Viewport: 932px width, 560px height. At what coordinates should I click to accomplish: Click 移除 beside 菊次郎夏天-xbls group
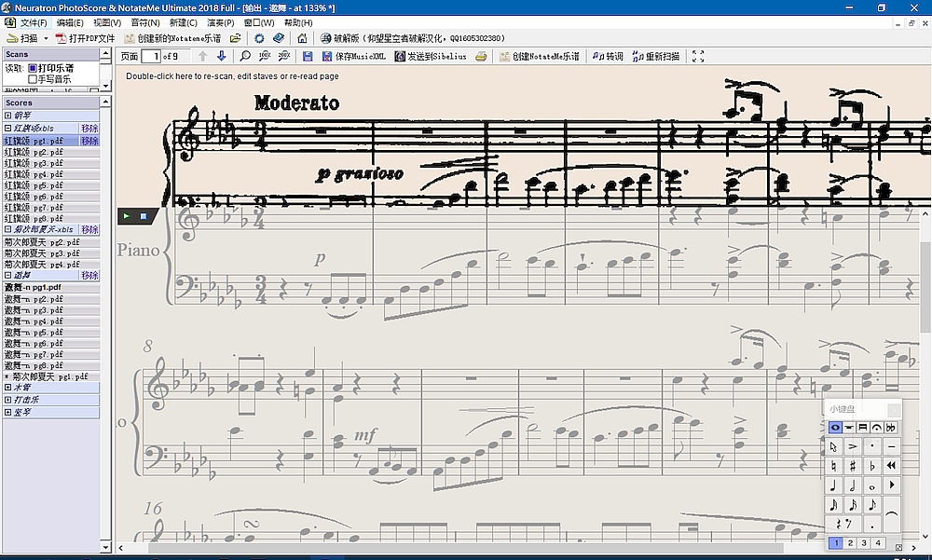pyautogui.click(x=89, y=229)
